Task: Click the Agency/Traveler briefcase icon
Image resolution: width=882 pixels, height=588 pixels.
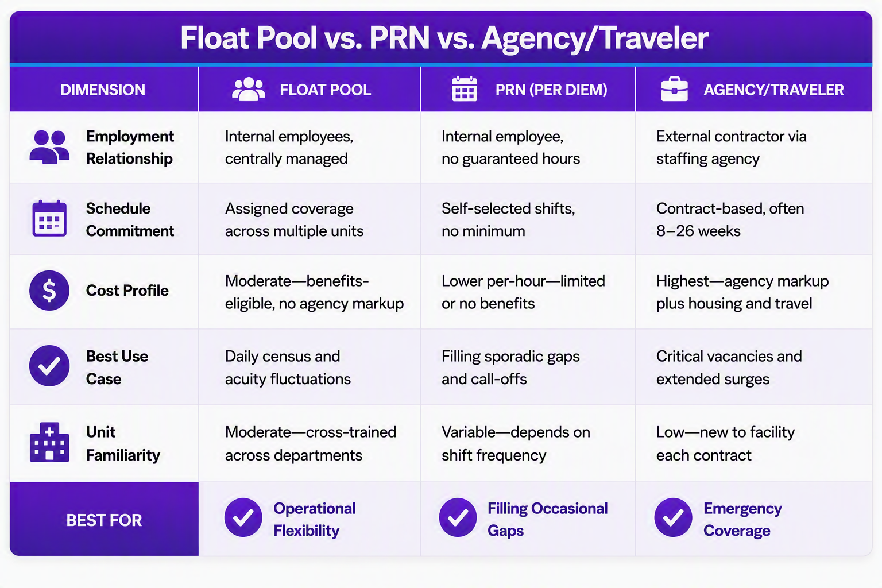Action: point(674,89)
